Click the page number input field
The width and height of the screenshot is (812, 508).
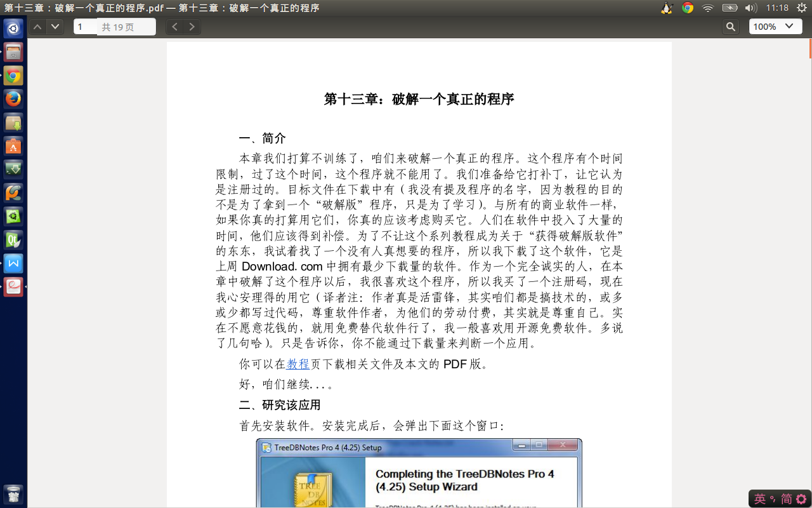[85, 27]
